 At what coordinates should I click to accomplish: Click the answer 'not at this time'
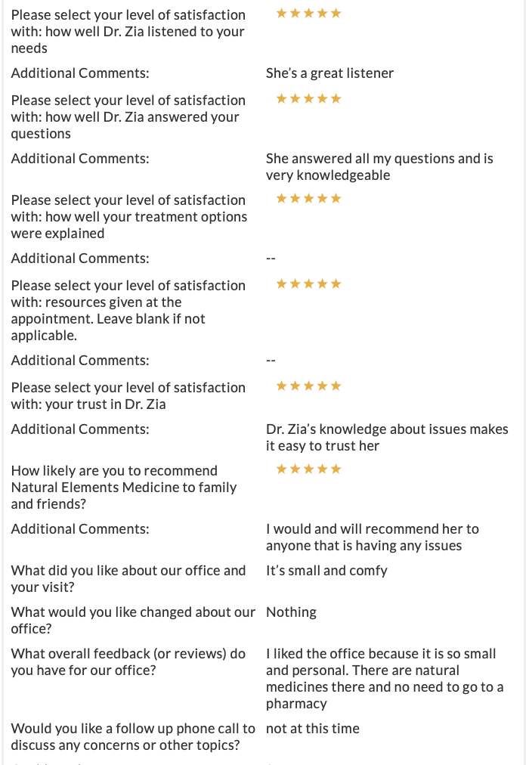pyautogui.click(x=313, y=729)
